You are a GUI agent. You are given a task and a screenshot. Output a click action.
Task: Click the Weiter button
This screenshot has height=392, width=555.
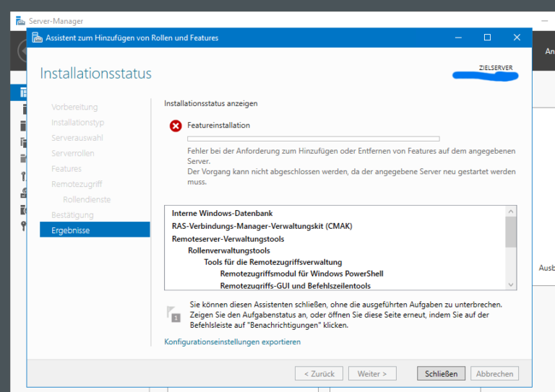[x=372, y=373]
